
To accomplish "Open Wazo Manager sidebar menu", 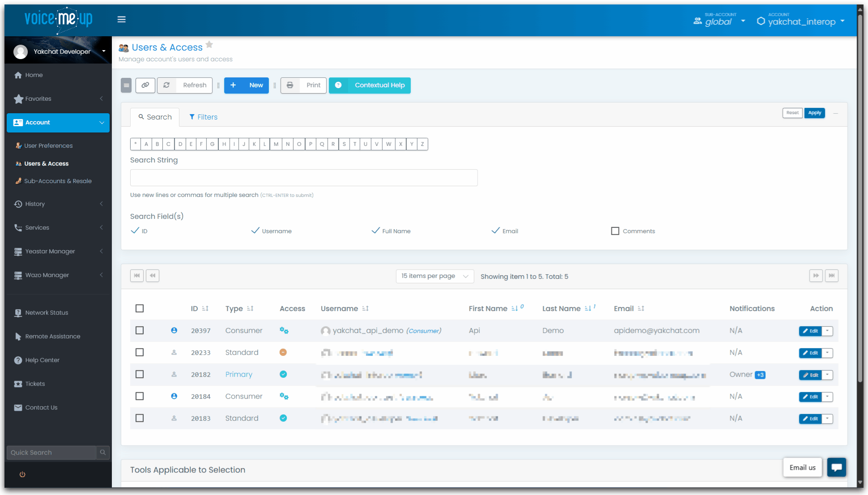I will coord(58,275).
